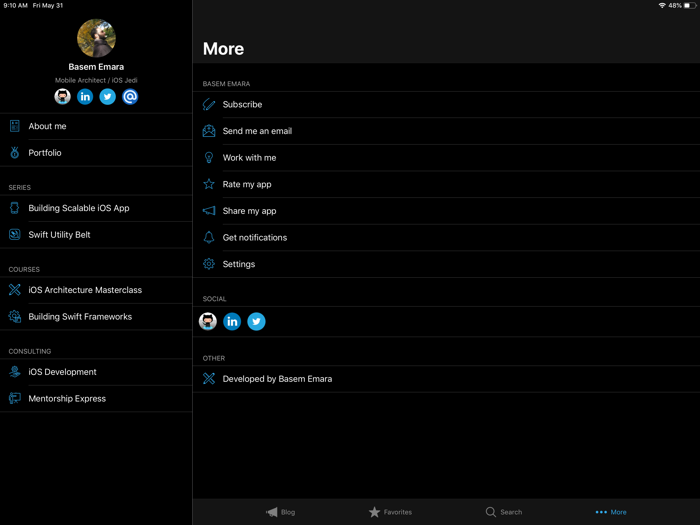700x525 pixels.
Task: Click Building Swift Frameworks gear icon
Action: 15,317
